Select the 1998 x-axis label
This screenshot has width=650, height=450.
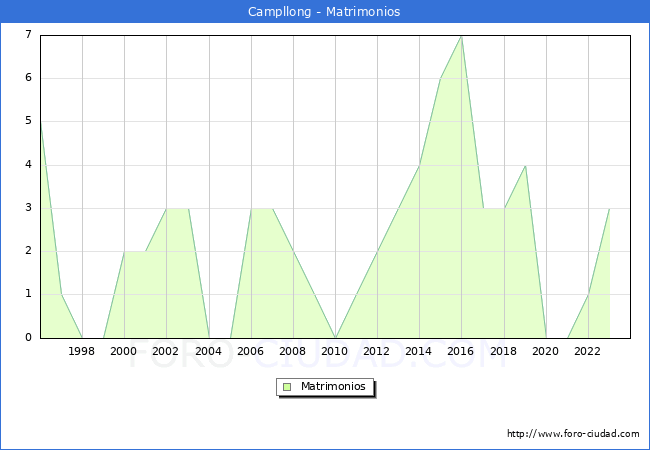tap(81, 351)
